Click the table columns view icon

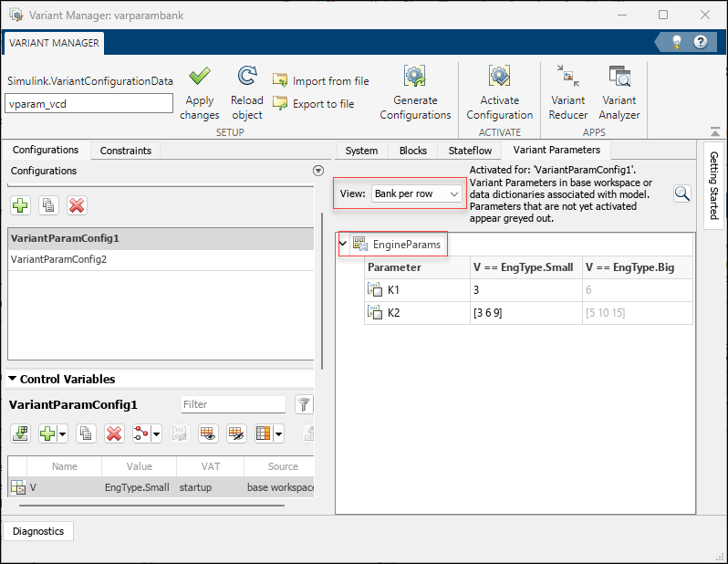point(264,433)
